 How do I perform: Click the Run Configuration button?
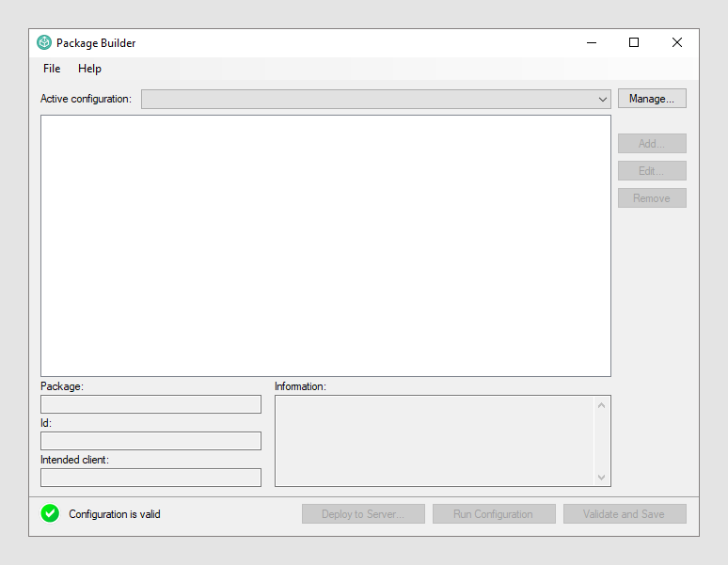[x=494, y=514]
